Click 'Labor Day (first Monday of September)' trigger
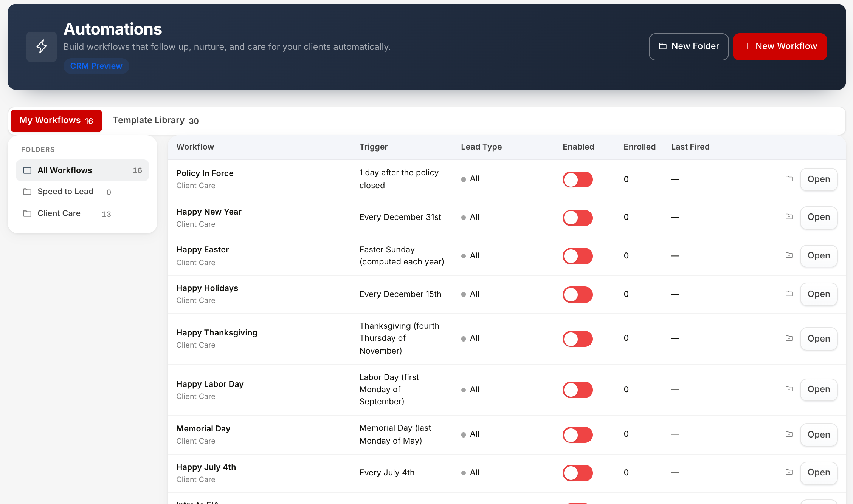The image size is (853, 504). click(x=389, y=389)
